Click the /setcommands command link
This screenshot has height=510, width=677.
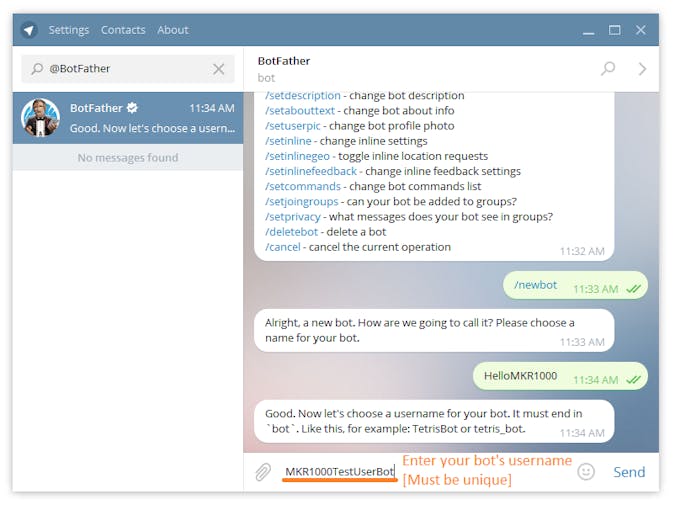303,186
